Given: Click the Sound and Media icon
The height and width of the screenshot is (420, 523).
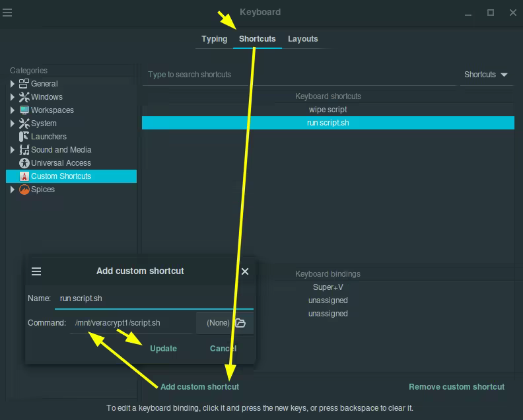Looking at the screenshot, I should point(24,150).
